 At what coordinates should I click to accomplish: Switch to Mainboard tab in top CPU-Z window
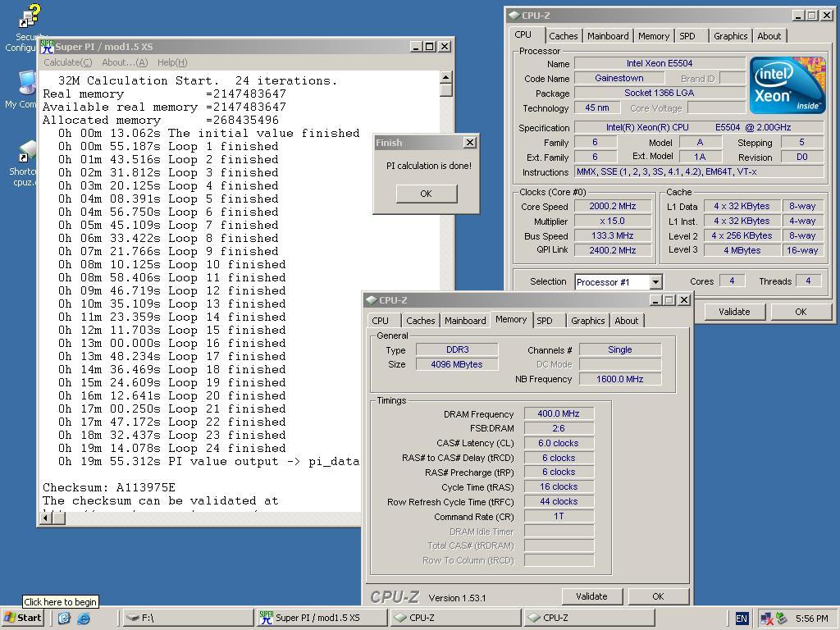[608, 36]
